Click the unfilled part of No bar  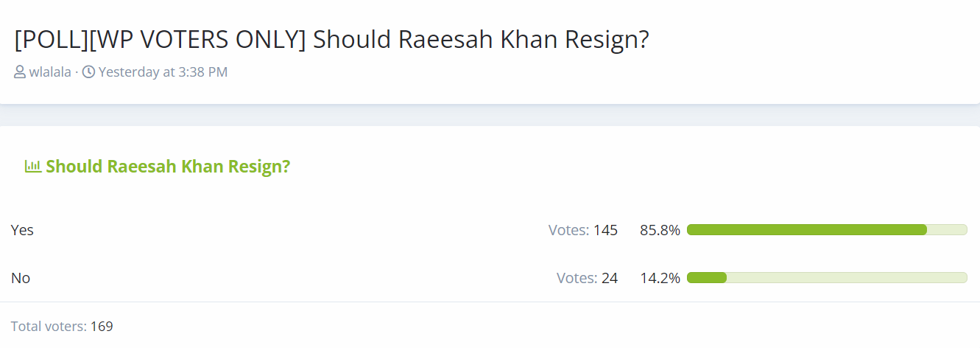[847, 278]
